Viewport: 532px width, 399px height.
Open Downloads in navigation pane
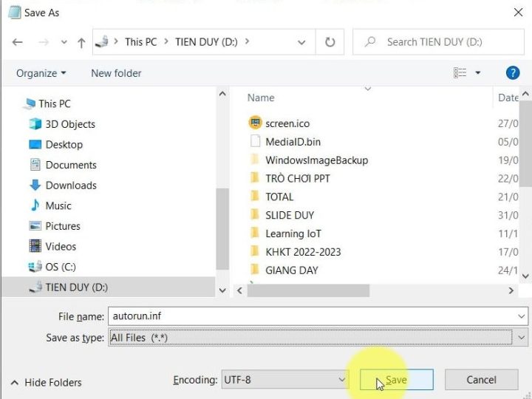(x=71, y=185)
